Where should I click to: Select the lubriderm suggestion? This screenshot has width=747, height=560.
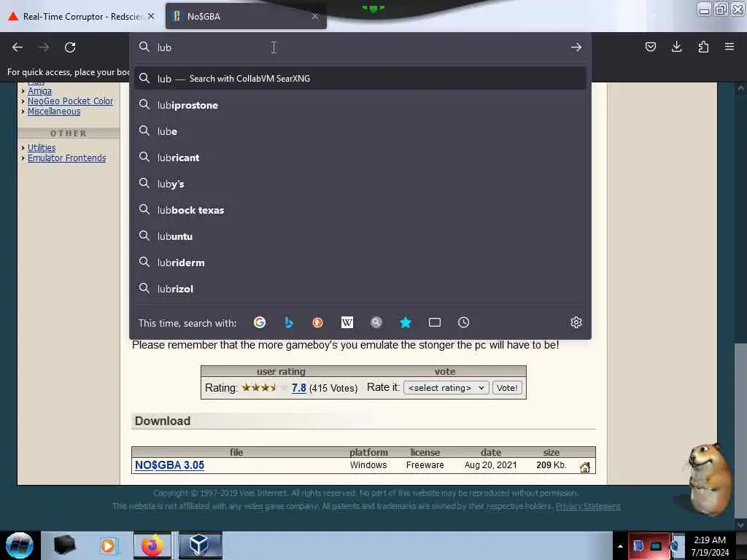coord(360,262)
